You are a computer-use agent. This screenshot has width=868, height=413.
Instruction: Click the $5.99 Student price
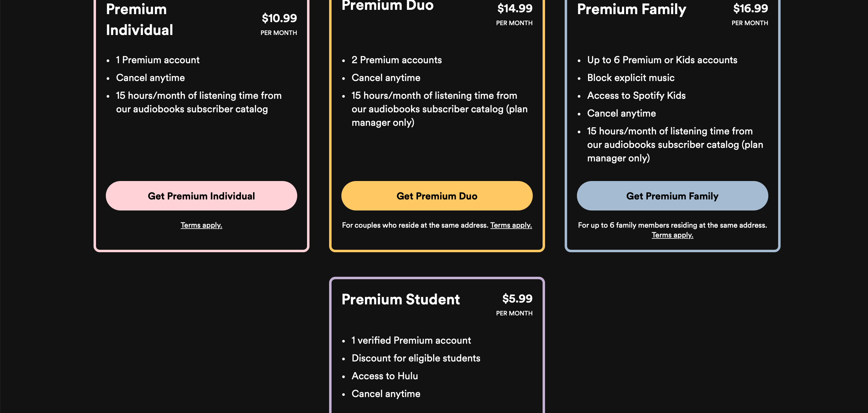[x=517, y=299]
